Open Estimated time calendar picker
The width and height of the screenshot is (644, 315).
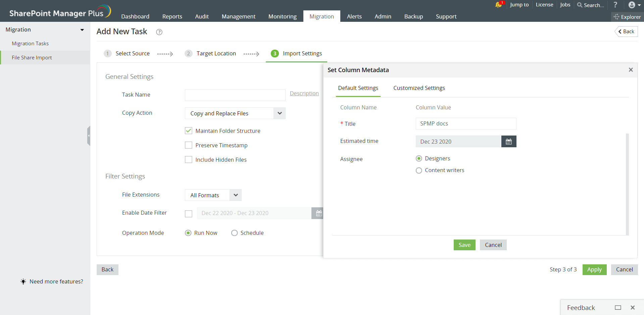pyautogui.click(x=508, y=142)
